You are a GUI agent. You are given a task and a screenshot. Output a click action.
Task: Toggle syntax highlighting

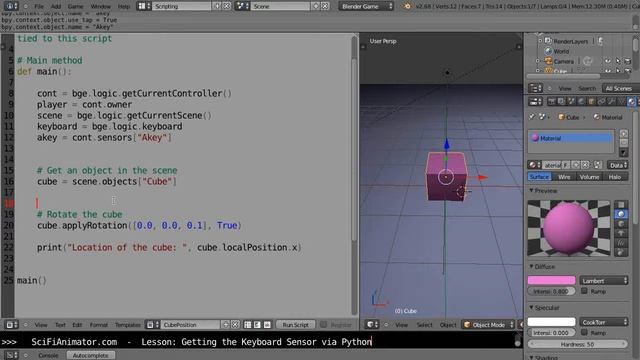(267, 325)
